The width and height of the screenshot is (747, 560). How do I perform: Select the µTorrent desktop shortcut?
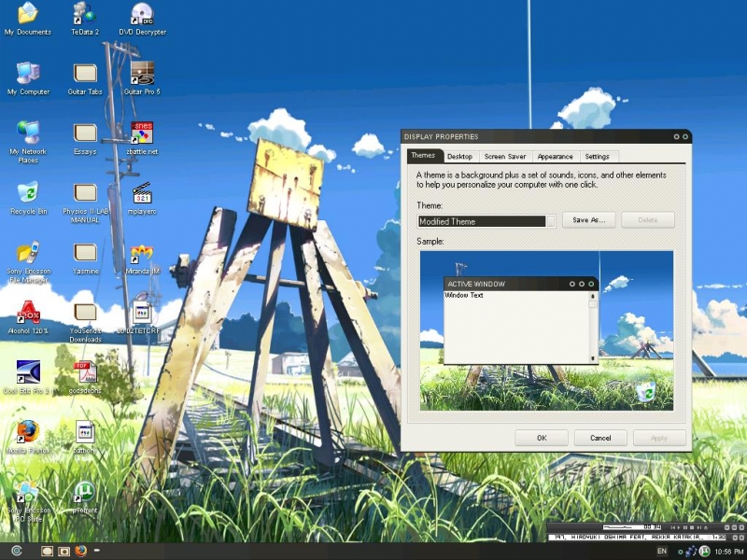[85, 497]
